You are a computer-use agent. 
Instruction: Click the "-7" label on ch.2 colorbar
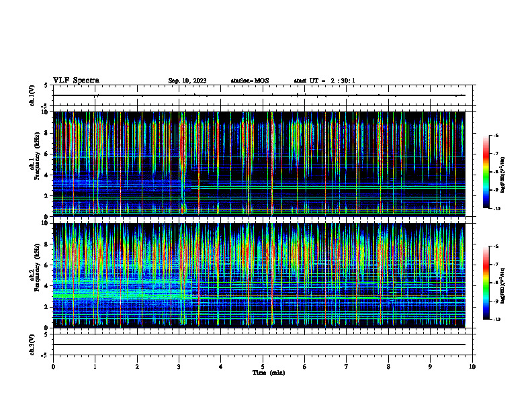[495, 265]
